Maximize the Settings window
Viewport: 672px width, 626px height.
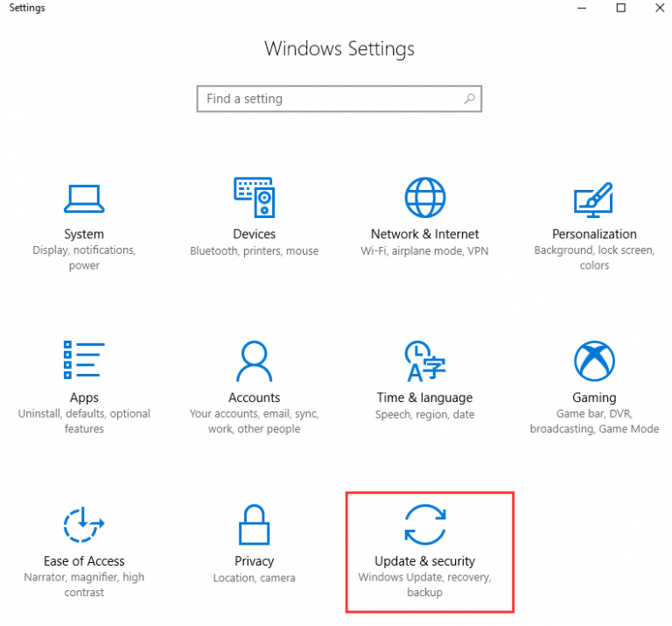pos(620,8)
